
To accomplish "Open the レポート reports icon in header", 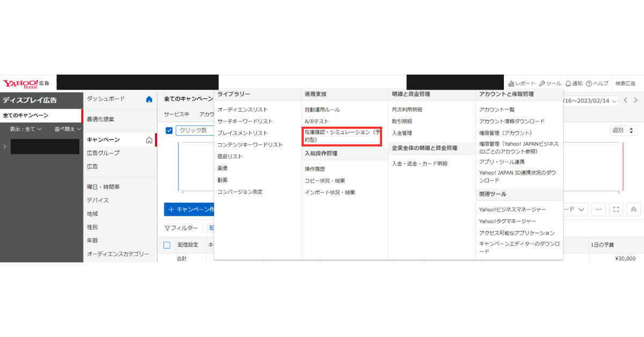I will pyautogui.click(x=511, y=84).
